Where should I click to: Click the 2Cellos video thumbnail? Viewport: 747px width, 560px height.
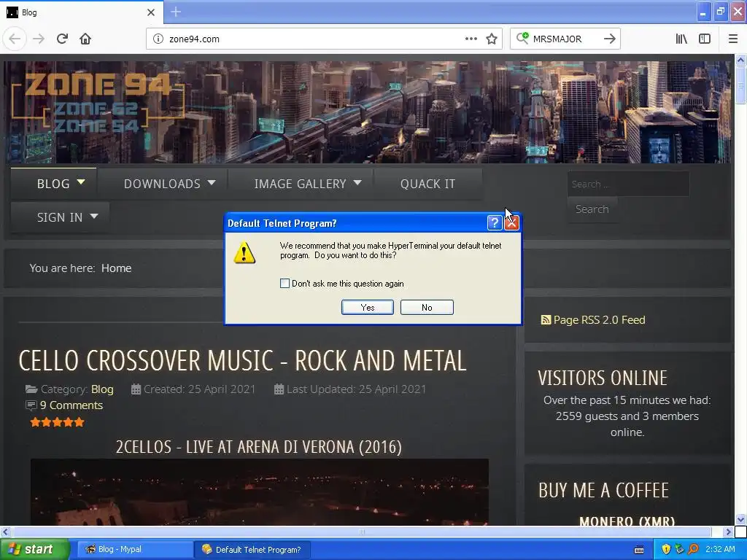pos(260,492)
